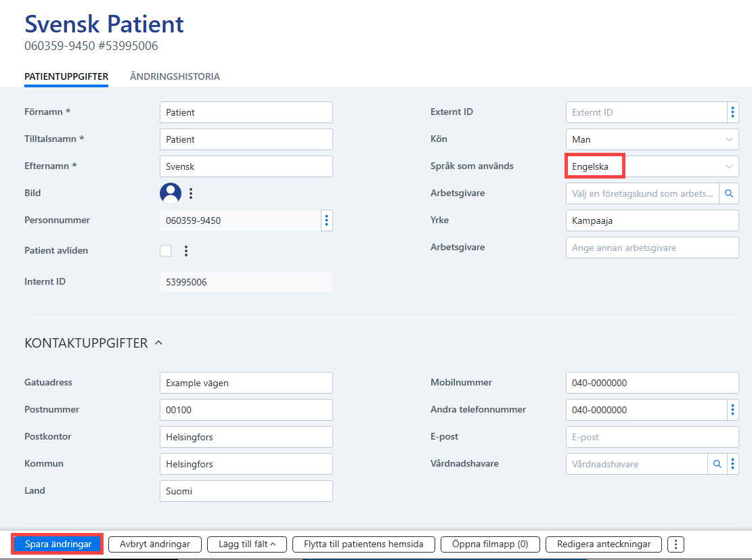
Task: Switch to the ÄNDRINGSHISTORIA tab
Action: click(175, 76)
